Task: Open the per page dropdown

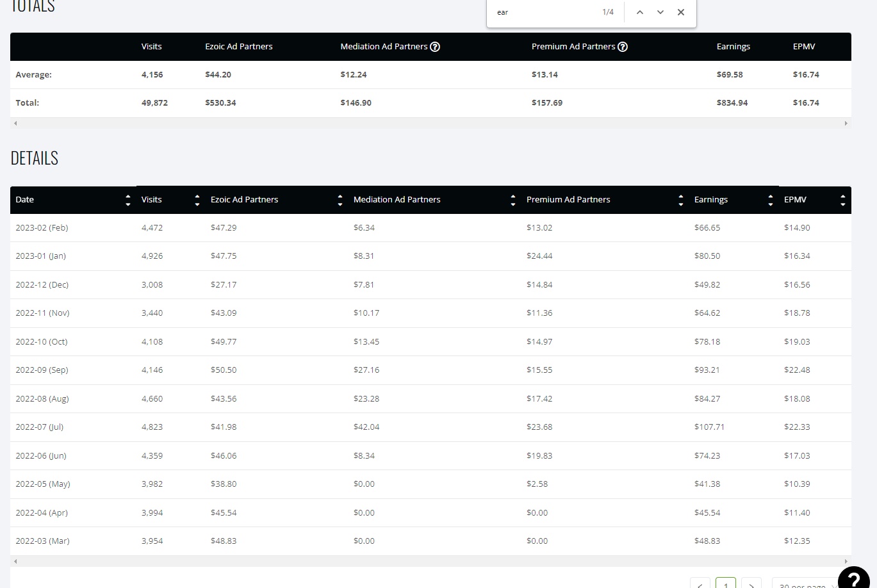Action: [x=807, y=584]
